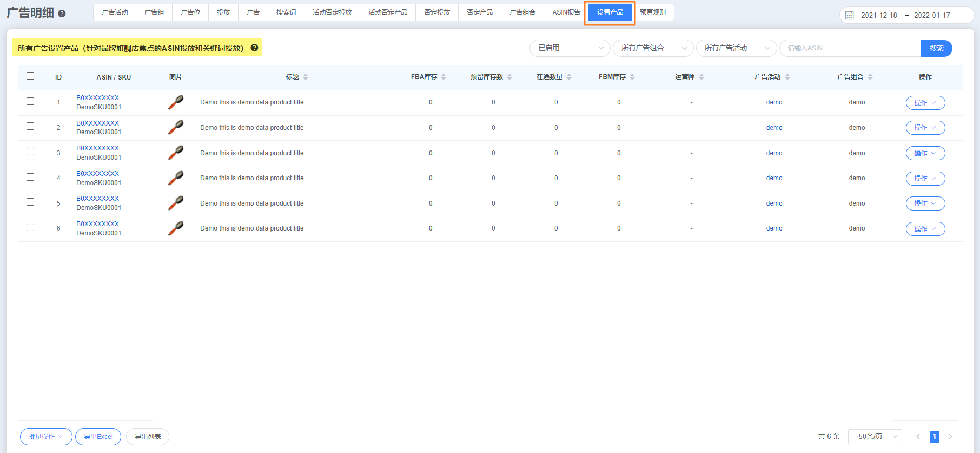This screenshot has height=453, width=980.
Task: Open the 50条/页 page size dropdown
Action: point(875,436)
